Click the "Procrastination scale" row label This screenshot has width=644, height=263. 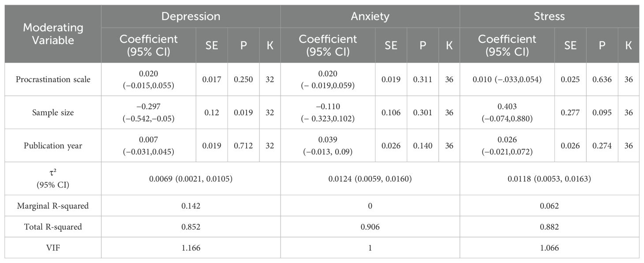coord(52,79)
